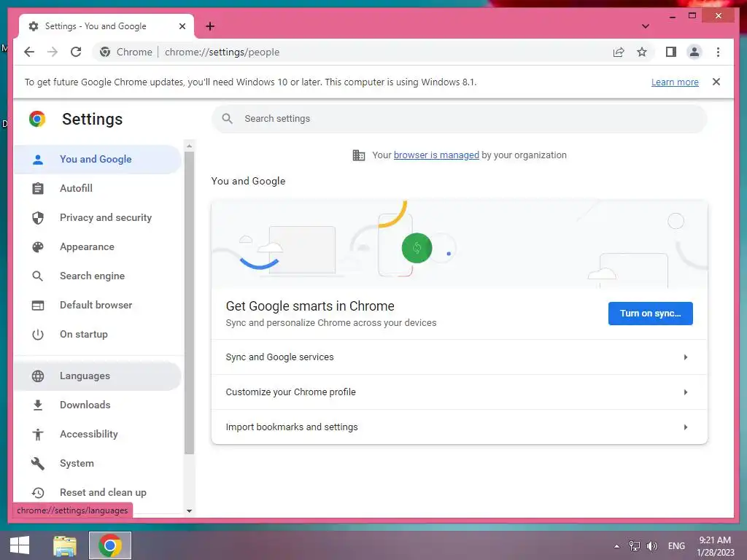The width and height of the screenshot is (747, 560).
Task: Open Chrome's three-dot menu
Action: coord(718,52)
